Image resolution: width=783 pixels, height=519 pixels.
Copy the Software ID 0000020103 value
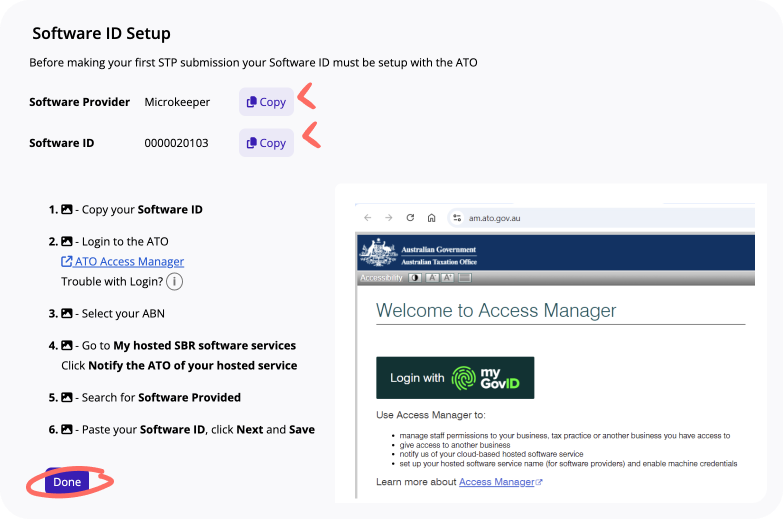tap(266, 143)
